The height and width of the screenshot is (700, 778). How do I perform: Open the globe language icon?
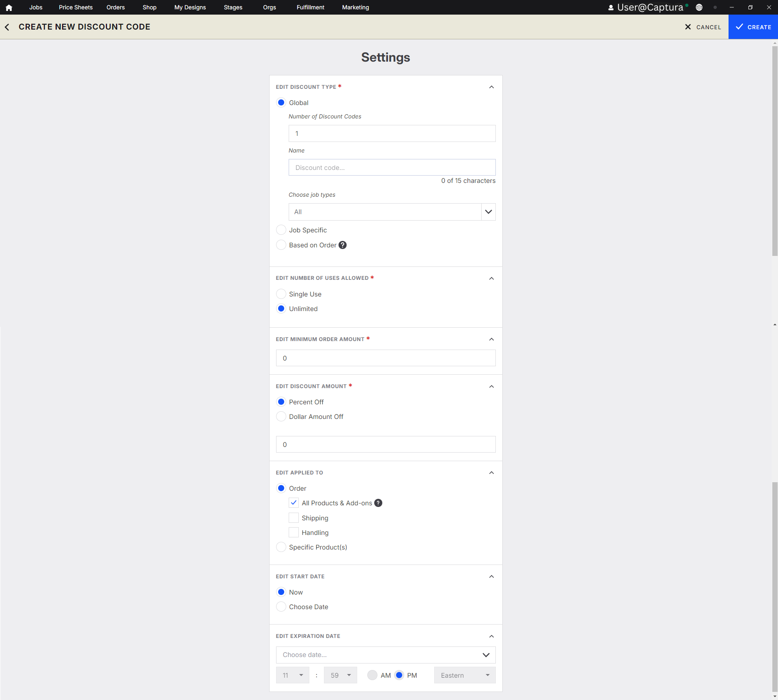pyautogui.click(x=699, y=7)
